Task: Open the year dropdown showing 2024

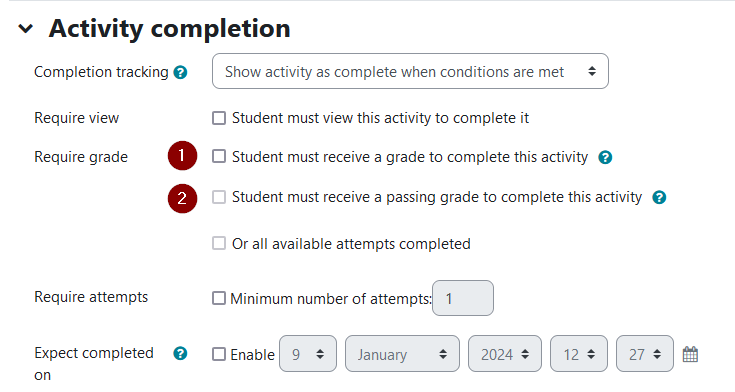Action: [505, 354]
